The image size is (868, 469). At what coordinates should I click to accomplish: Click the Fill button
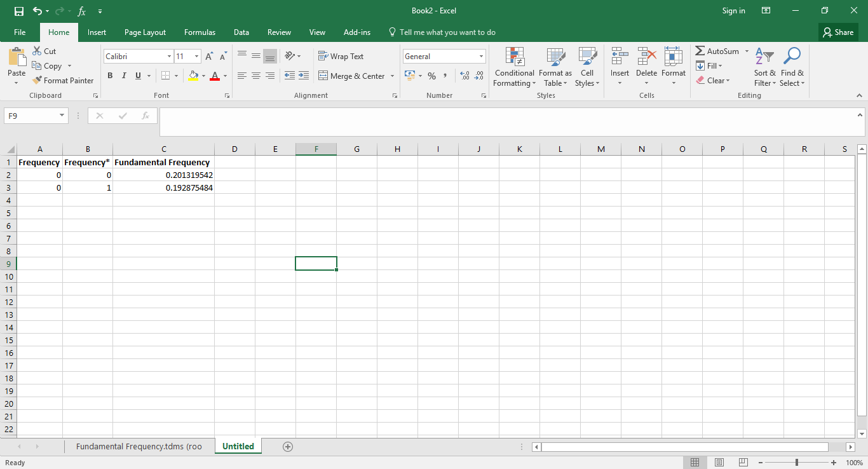pos(710,66)
